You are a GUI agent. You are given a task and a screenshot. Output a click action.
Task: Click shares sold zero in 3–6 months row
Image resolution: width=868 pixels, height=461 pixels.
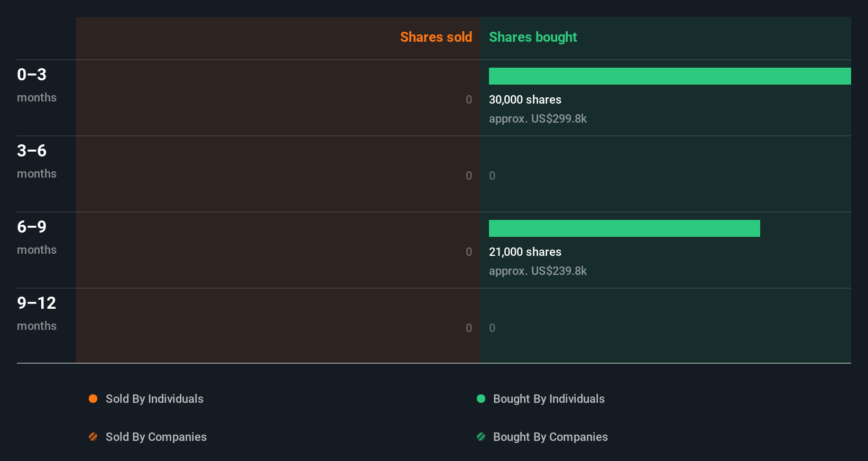[469, 176]
